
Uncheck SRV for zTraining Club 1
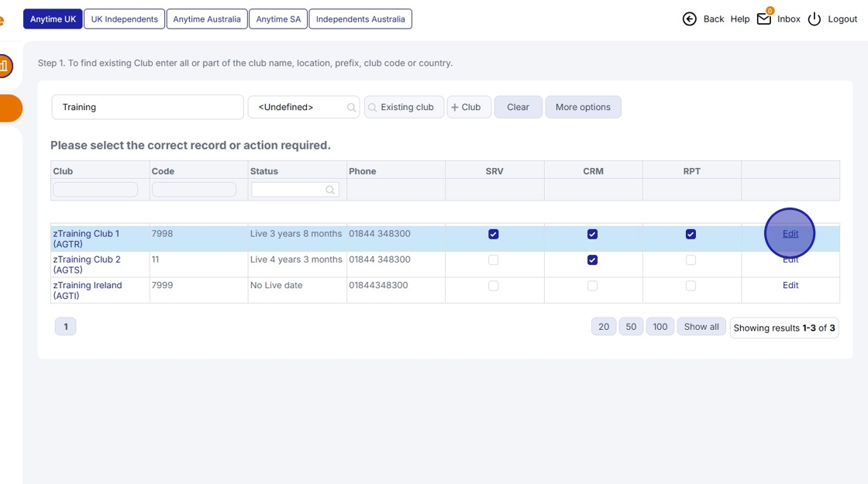click(x=494, y=233)
